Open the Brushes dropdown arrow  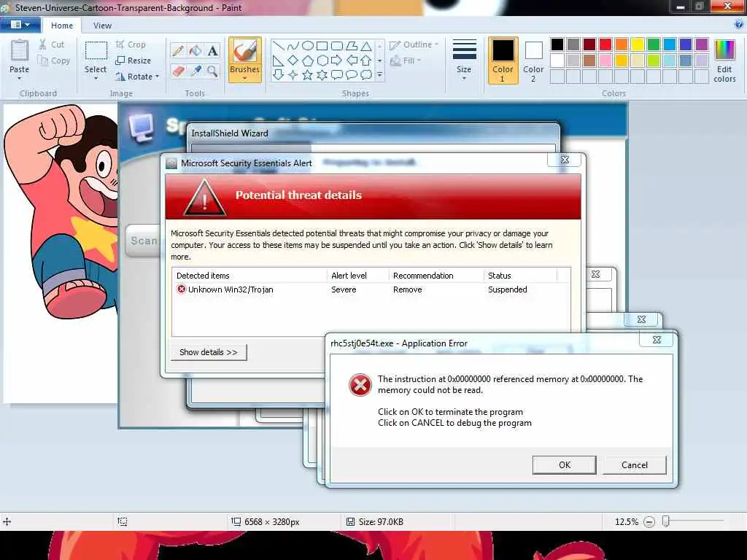click(x=245, y=79)
